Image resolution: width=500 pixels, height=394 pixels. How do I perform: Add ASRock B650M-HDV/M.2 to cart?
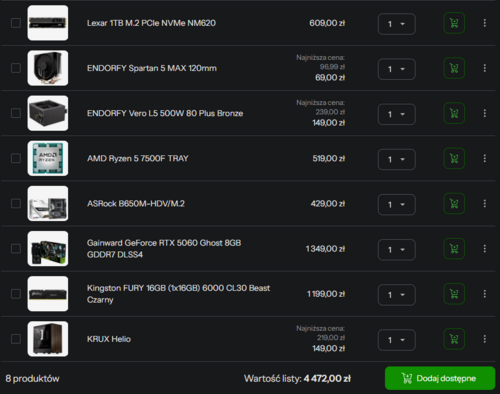click(454, 204)
